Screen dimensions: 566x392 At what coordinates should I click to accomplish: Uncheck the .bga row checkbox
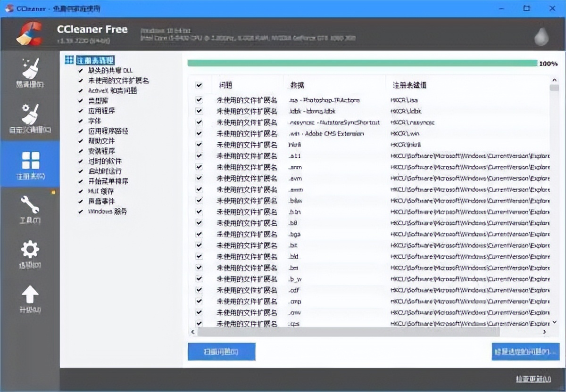(x=199, y=234)
